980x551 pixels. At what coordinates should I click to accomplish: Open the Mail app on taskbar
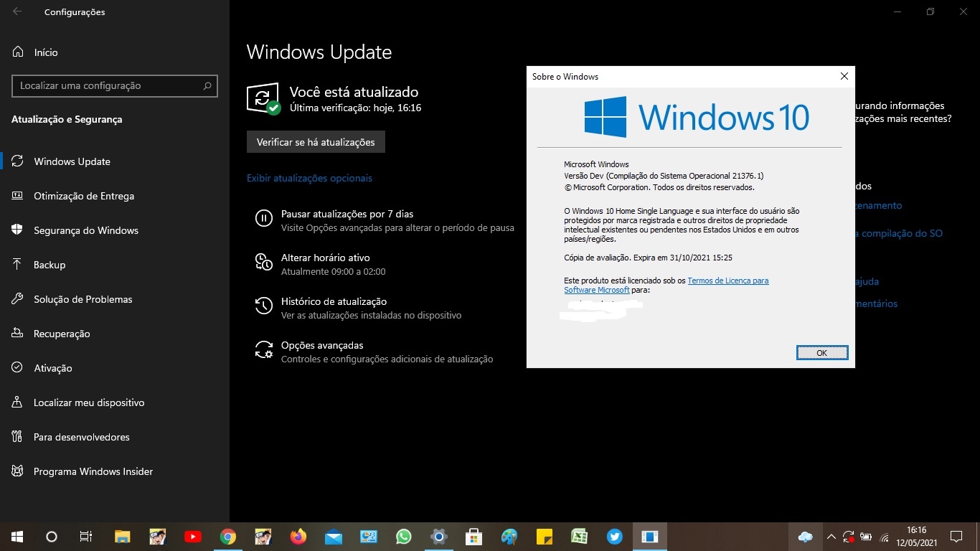pyautogui.click(x=334, y=537)
